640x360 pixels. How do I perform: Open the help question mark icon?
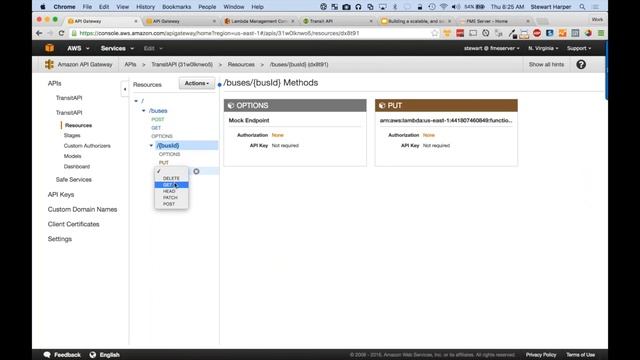pyautogui.click(x=581, y=64)
